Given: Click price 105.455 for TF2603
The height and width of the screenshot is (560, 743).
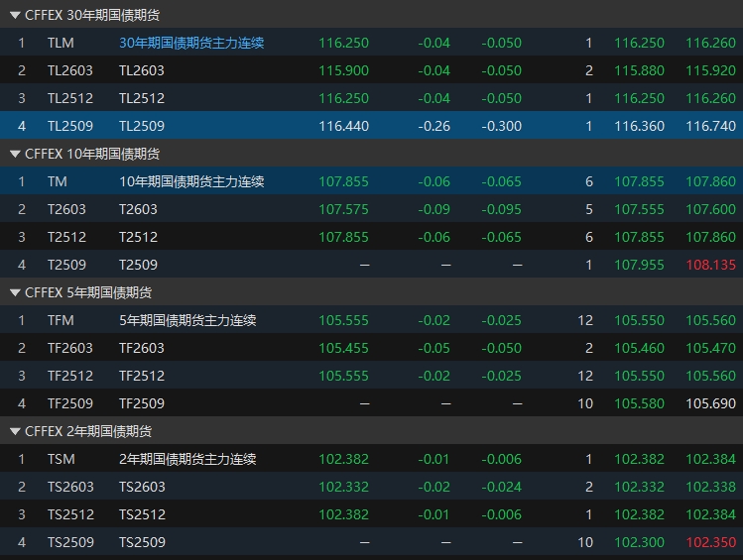Looking at the screenshot, I should tap(343, 348).
